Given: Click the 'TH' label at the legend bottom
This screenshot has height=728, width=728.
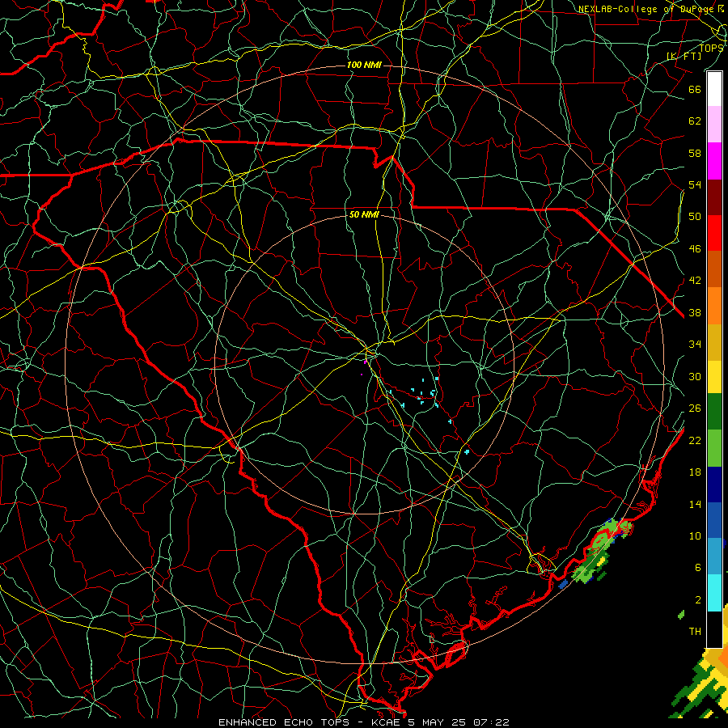Looking at the screenshot, I should (695, 631).
